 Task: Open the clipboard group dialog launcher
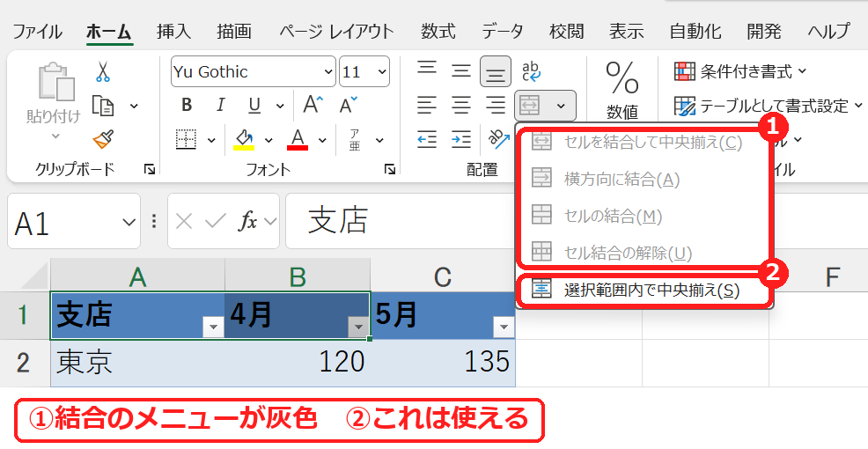tap(150, 169)
